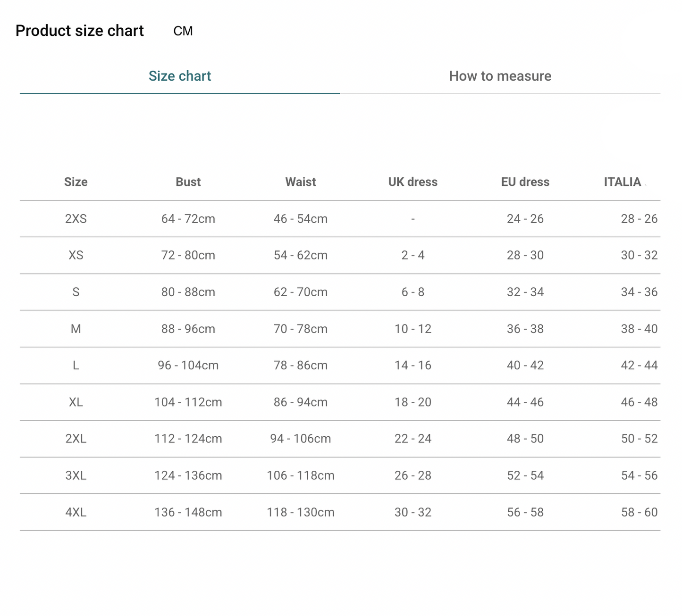The width and height of the screenshot is (682, 616).
Task: Select the XL size row label
Action: click(76, 402)
